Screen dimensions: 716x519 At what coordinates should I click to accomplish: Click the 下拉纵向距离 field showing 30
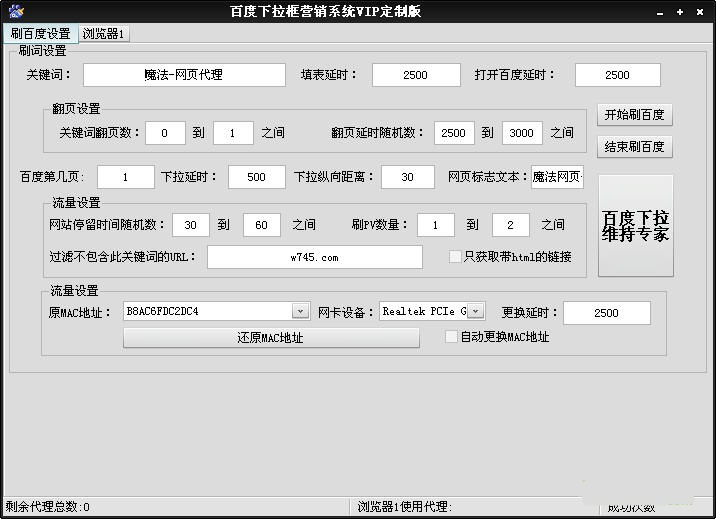pyautogui.click(x=408, y=177)
